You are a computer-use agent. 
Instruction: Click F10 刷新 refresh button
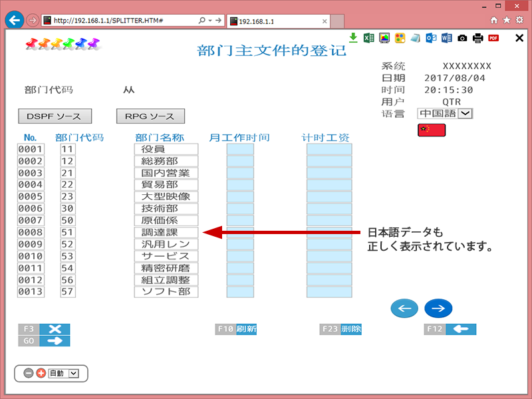click(x=236, y=329)
